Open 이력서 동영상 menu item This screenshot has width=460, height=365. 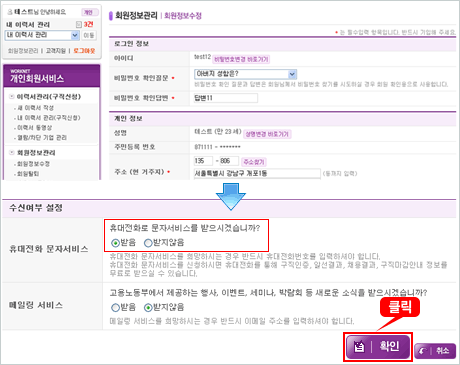[x=35, y=128]
